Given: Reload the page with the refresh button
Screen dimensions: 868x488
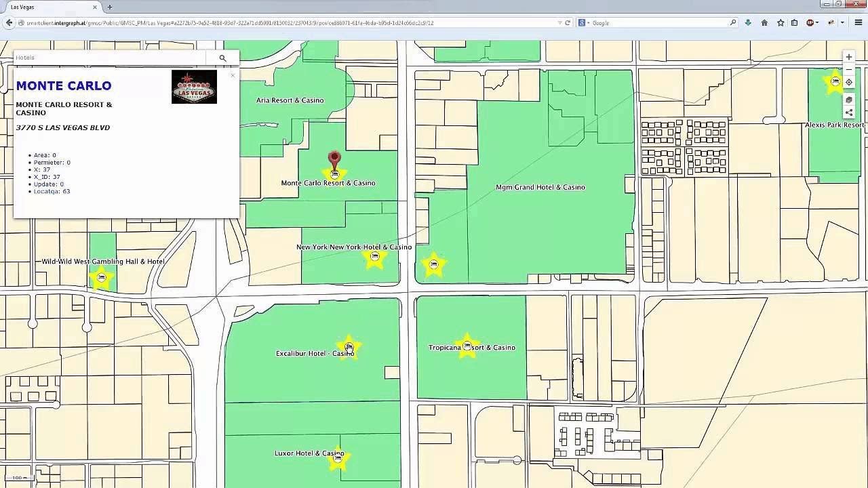Looking at the screenshot, I should 568,23.
